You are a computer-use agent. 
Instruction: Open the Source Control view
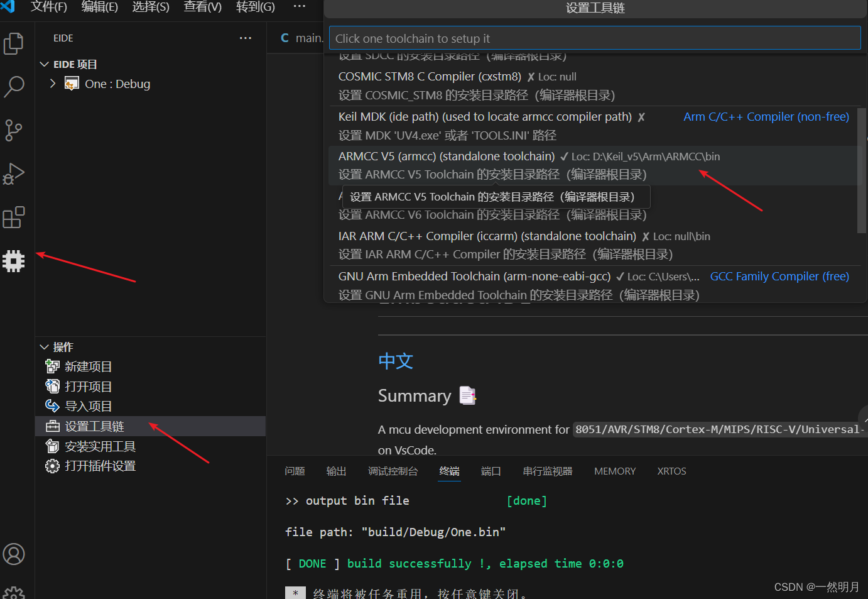(14, 130)
